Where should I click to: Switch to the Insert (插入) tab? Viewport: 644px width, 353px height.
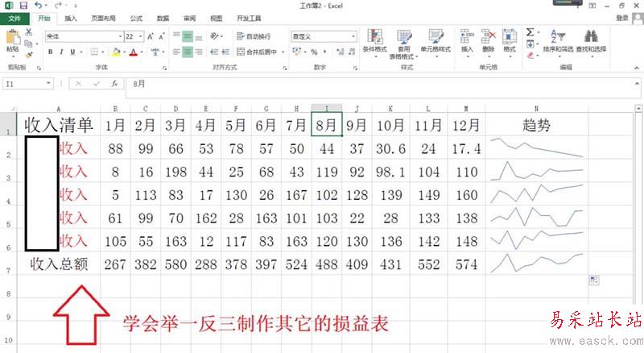point(71,19)
